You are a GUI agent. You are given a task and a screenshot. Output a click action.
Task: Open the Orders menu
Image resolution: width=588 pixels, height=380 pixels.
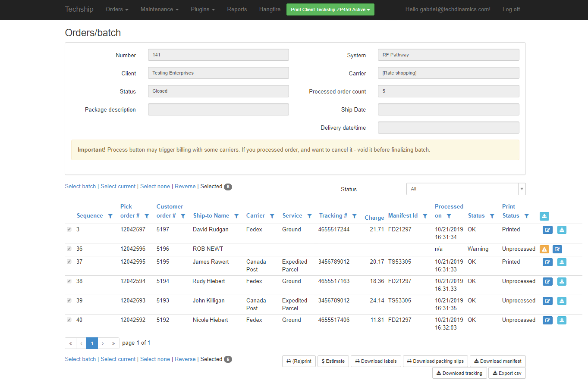click(x=116, y=9)
